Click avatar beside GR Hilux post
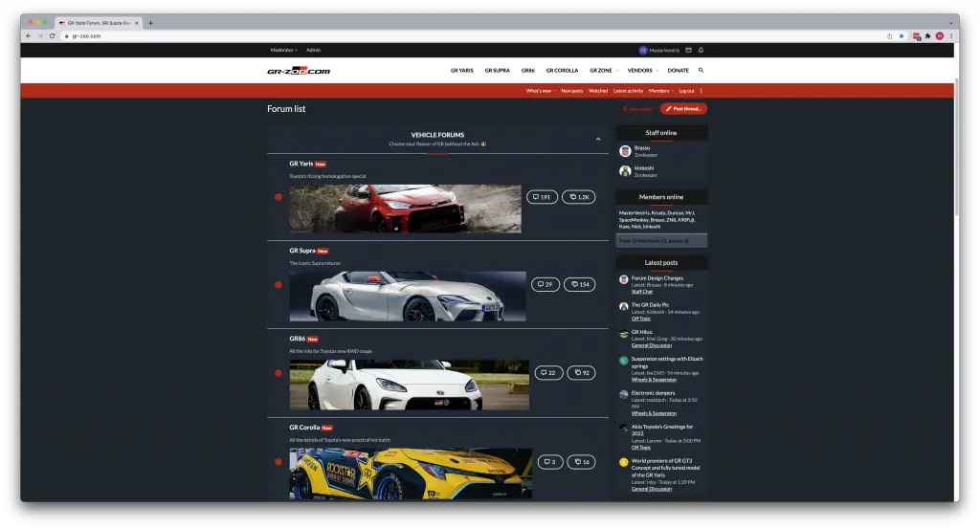 624,334
